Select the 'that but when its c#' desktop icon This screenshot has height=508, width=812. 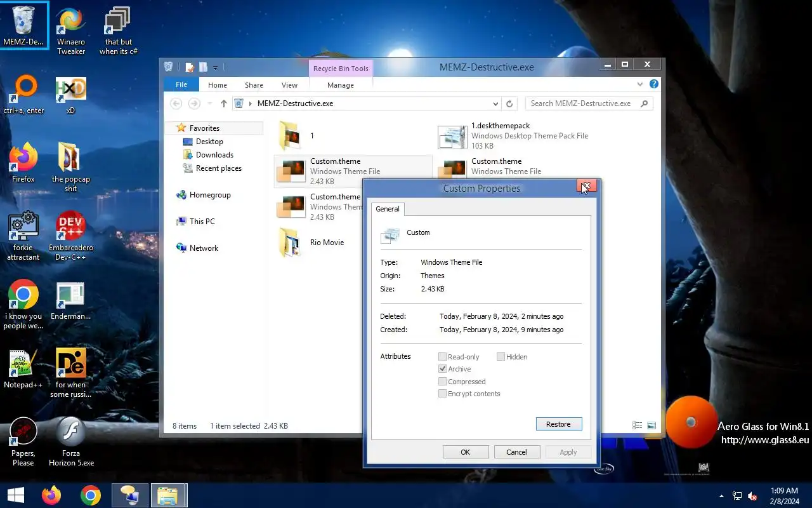118,31
